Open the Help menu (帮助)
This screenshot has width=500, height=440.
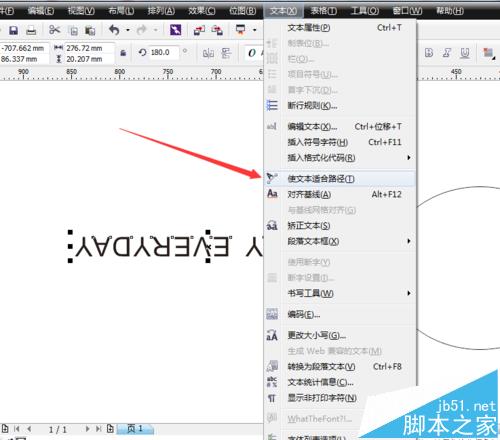click(450, 11)
